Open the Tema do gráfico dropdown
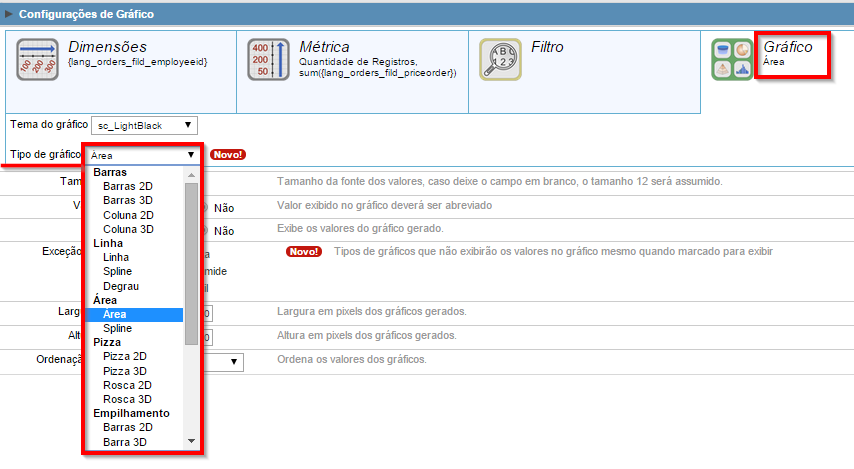This screenshot has height=469, width=854. (144, 125)
